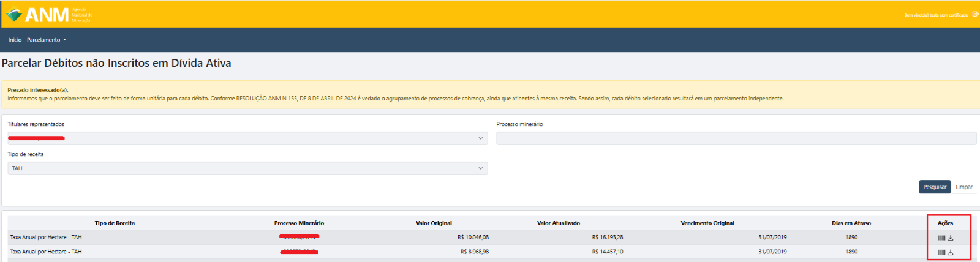Click the Vencimento Original column header

(707, 223)
